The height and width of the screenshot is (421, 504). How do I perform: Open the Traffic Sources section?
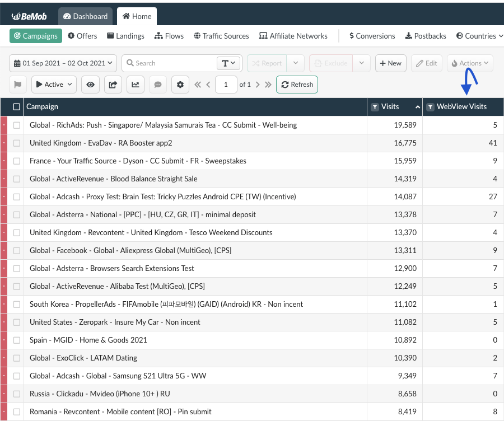pos(221,36)
